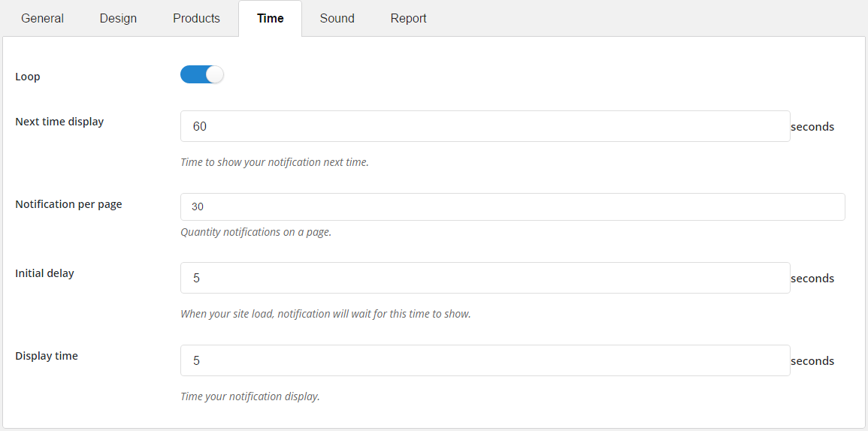Screen dimensions: 868x431
Task: Click the Initial delay input box
Action: (485, 278)
